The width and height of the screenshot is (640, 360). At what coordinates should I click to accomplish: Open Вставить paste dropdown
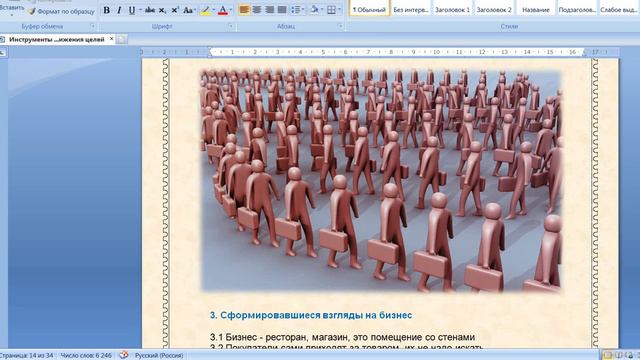[x=11, y=15]
